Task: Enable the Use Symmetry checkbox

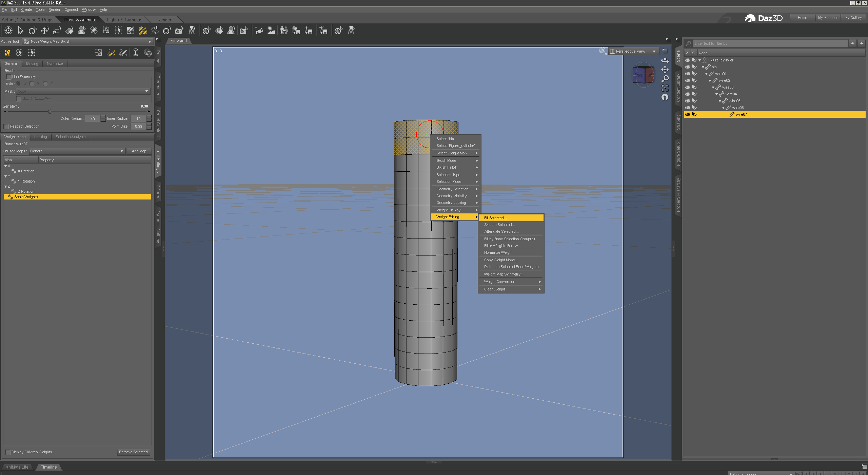Action: (x=9, y=77)
